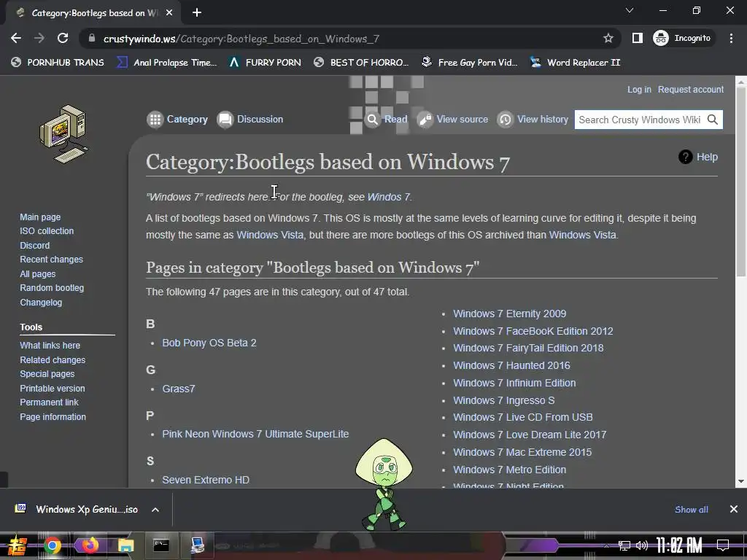Open Random bootleg in sidebar
The height and width of the screenshot is (560, 747).
[x=52, y=288]
